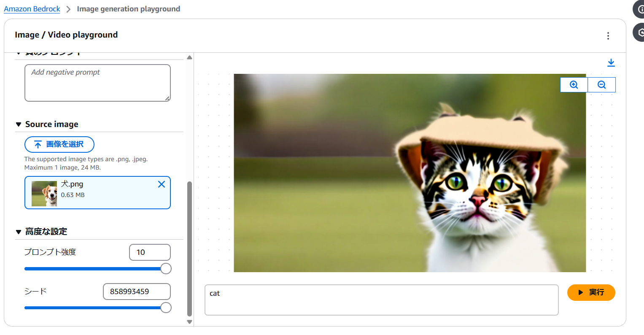
Task: Focus the Add negative prompt textbox
Action: 97,83
